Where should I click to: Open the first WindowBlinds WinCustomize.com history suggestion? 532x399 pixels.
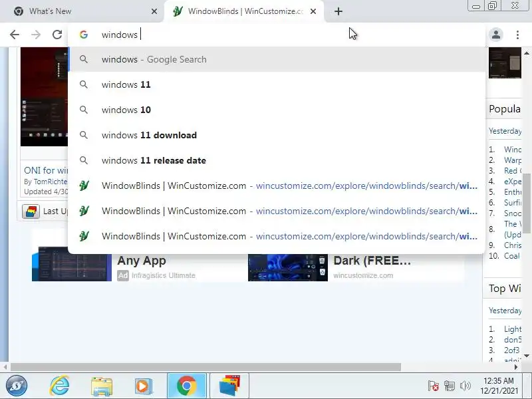(x=277, y=186)
